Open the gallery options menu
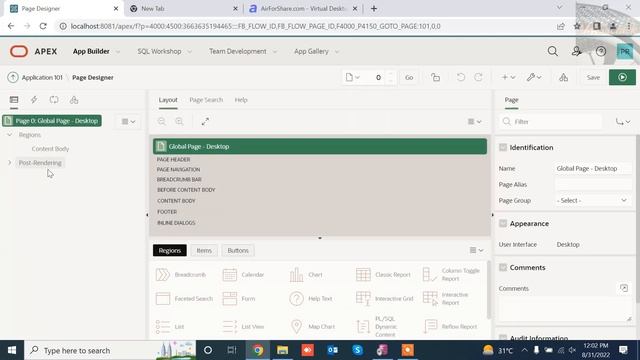Screen dimensions: 640x360 pyautogui.click(x=476, y=250)
